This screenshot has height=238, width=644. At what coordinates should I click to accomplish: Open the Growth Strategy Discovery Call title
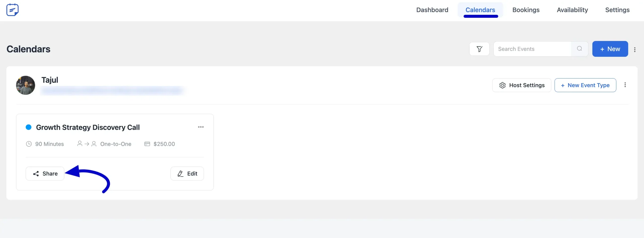point(88,127)
